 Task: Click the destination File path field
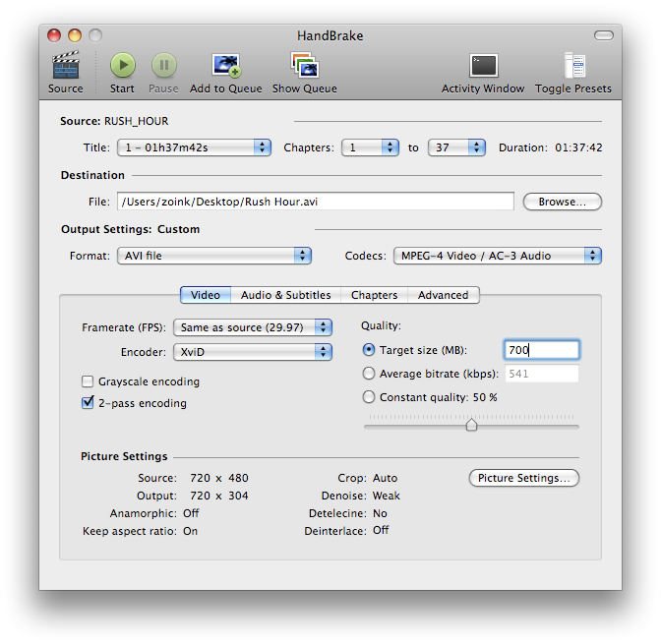(x=316, y=202)
